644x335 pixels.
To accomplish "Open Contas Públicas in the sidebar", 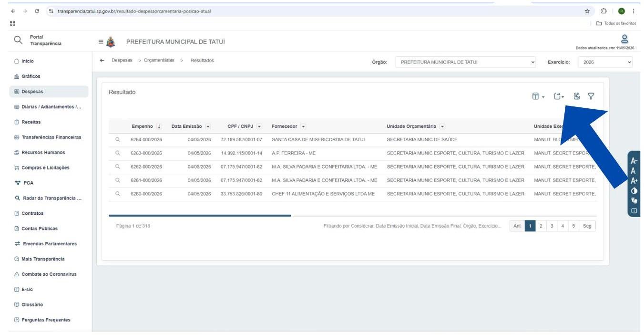I will click(48, 229).
